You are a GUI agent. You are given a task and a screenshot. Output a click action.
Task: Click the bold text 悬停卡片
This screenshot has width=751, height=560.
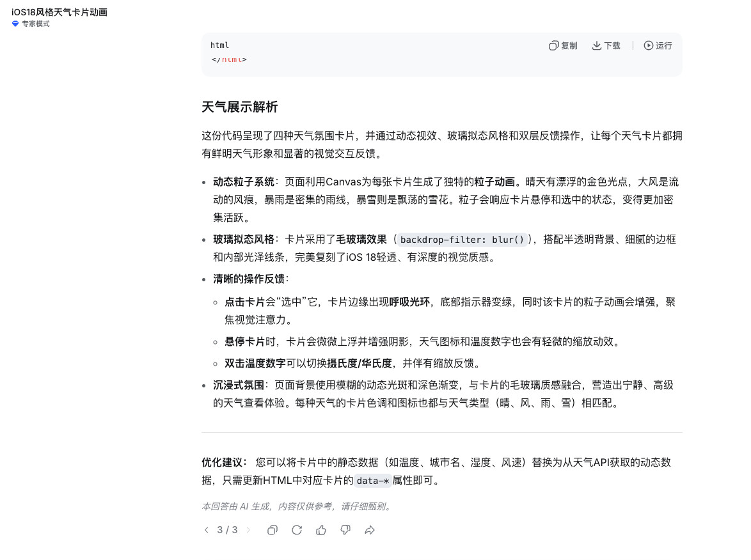(x=245, y=342)
